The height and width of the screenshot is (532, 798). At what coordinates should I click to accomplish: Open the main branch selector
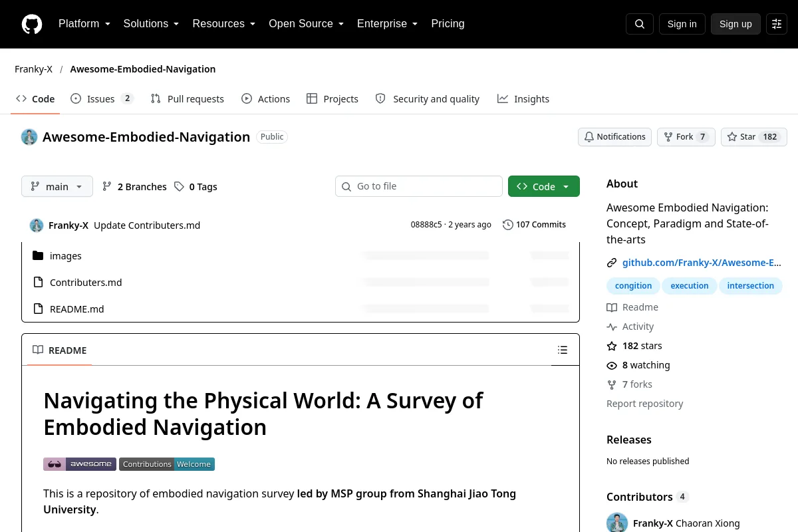(57, 187)
